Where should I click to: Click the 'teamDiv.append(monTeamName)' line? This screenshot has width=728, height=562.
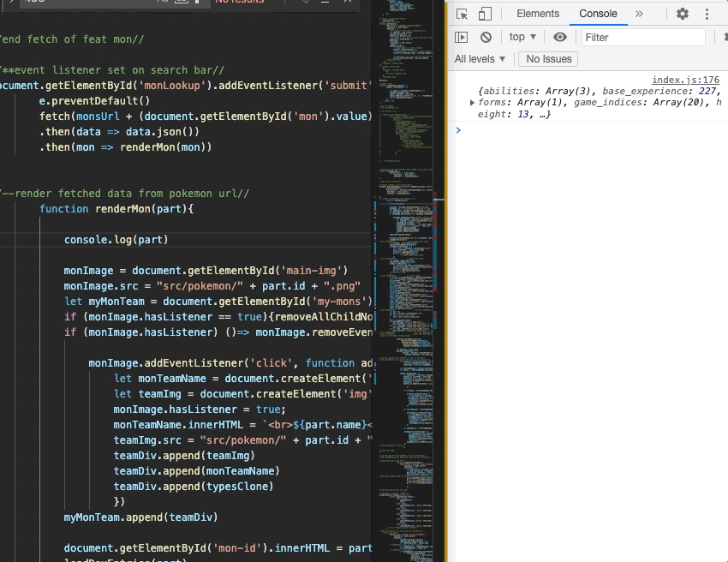[x=197, y=471]
